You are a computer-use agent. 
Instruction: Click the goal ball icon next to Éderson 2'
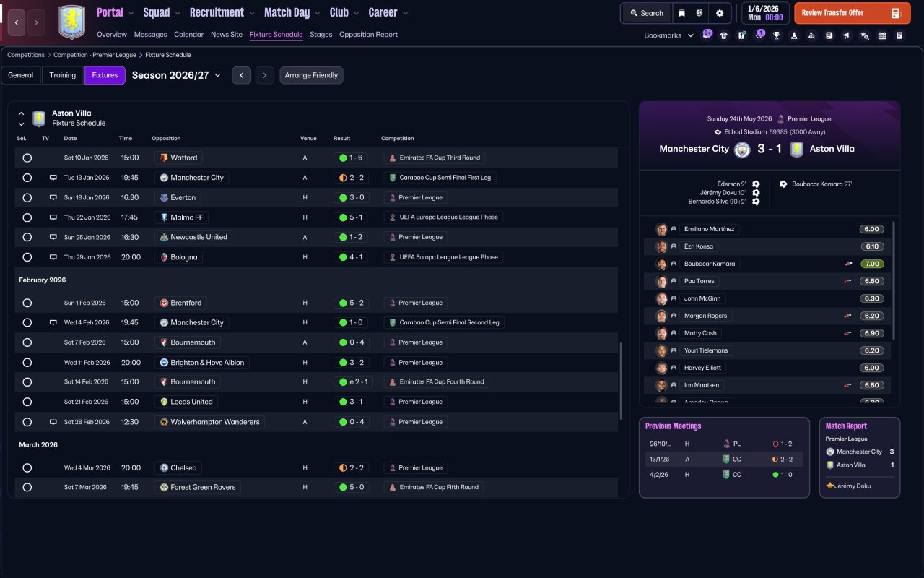[x=756, y=184]
